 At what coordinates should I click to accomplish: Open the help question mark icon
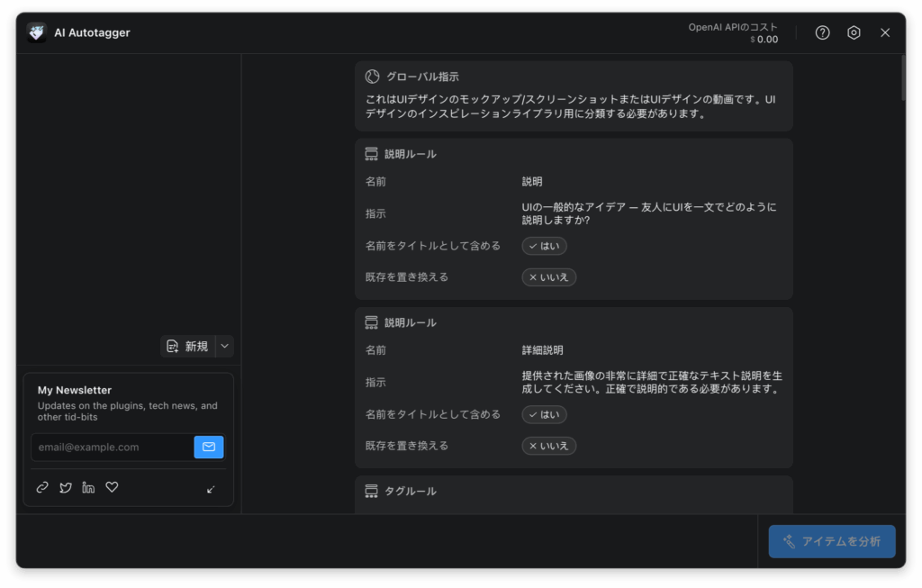(822, 32)
